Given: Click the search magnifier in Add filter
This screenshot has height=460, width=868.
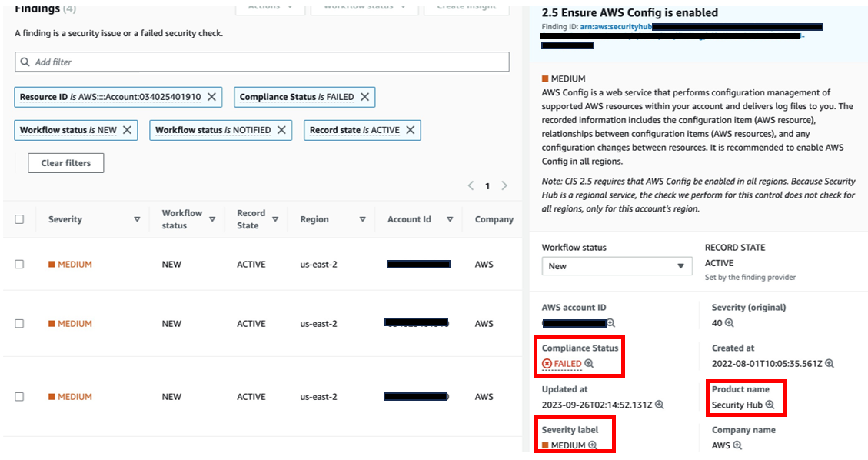Looking at the screenshot, I should click(25, 62).
